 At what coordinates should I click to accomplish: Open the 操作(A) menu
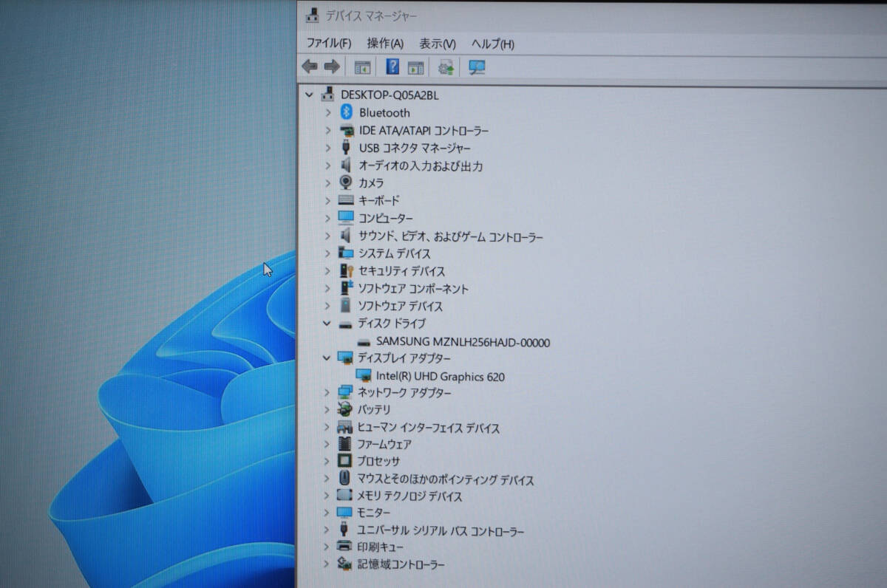(x=385, y=44)
